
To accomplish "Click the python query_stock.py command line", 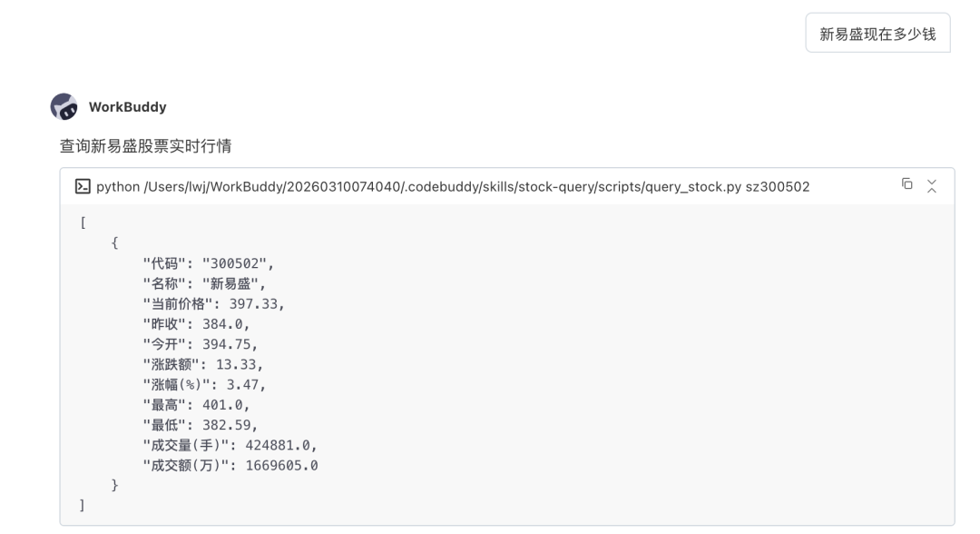I will 453,186.
